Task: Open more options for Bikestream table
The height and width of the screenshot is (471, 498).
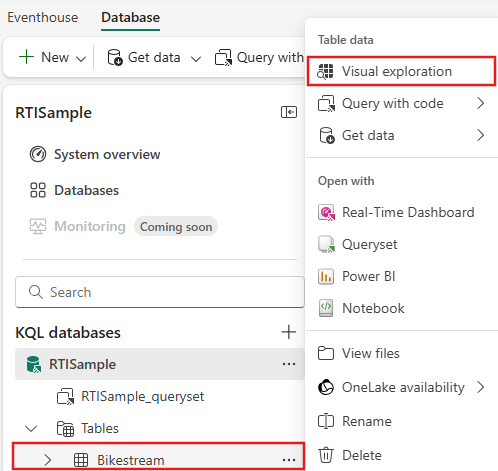Action: pyautogui.click(x=289, y=460)
